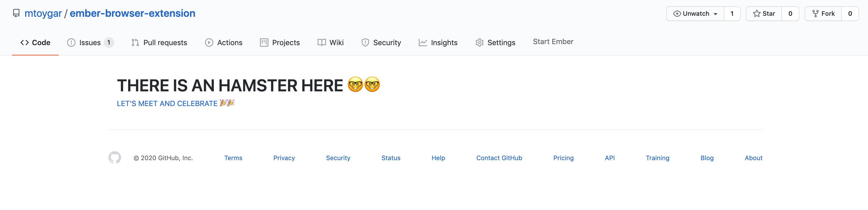Viewport: 868px width, 210px height.
Task: Click the code brackets icon
Action: click(25, 43)
